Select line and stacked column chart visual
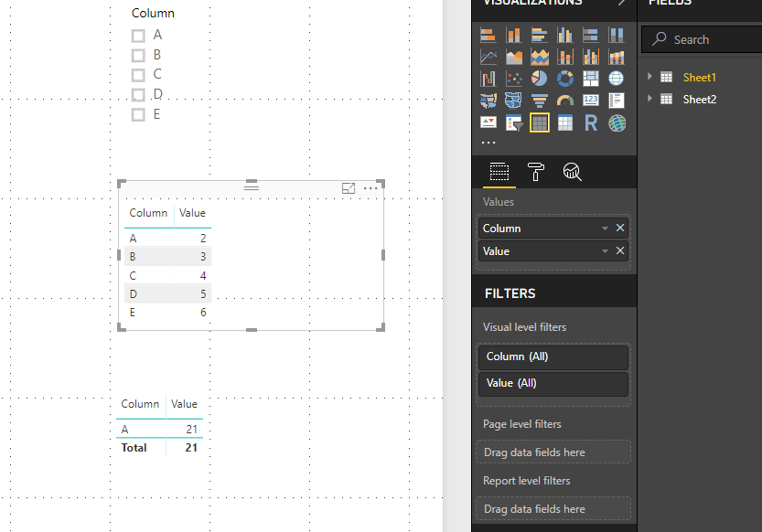Viewport: 762px width, 532px height. point(565,58)
